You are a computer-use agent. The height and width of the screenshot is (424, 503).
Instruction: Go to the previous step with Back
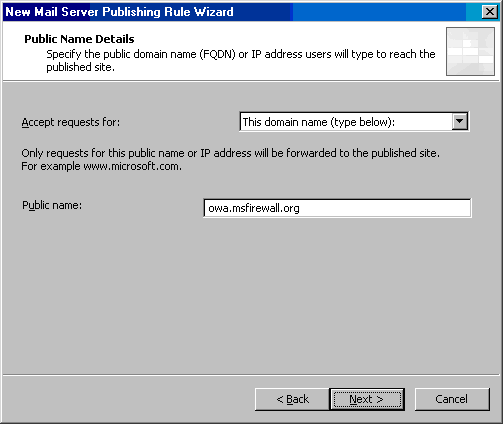pyautogui.click(x=292, y=399)
